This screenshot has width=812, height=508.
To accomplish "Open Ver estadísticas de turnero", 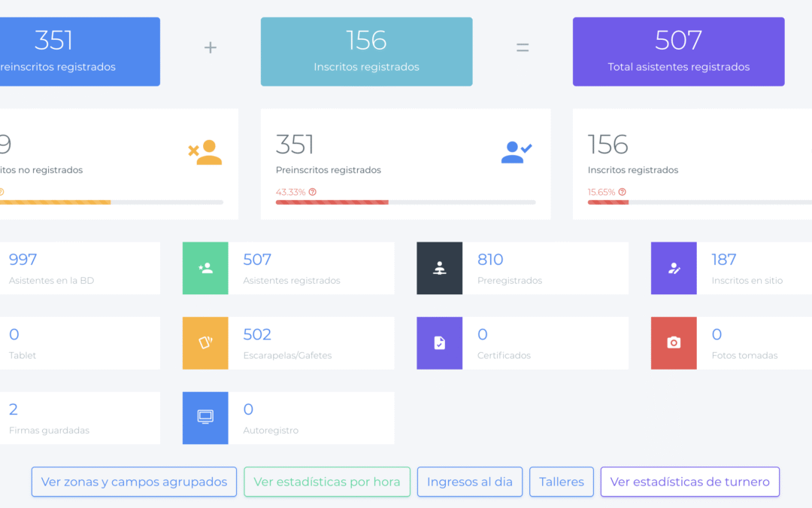I will pos(689,482).
